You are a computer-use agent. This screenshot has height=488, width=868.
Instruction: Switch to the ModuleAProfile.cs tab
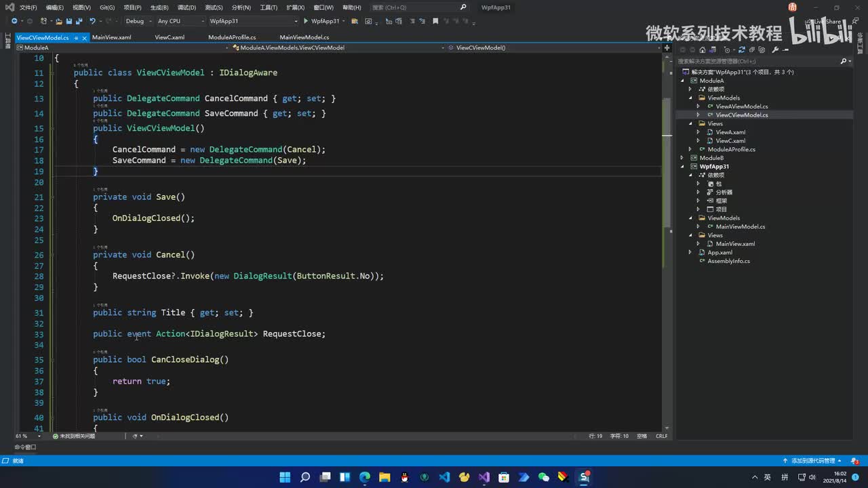coord(232,37)
